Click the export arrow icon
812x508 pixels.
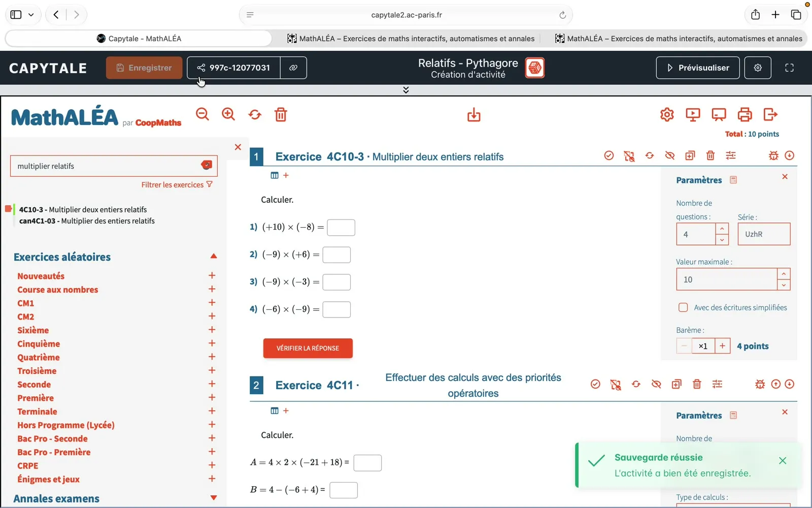click(770, 114)
